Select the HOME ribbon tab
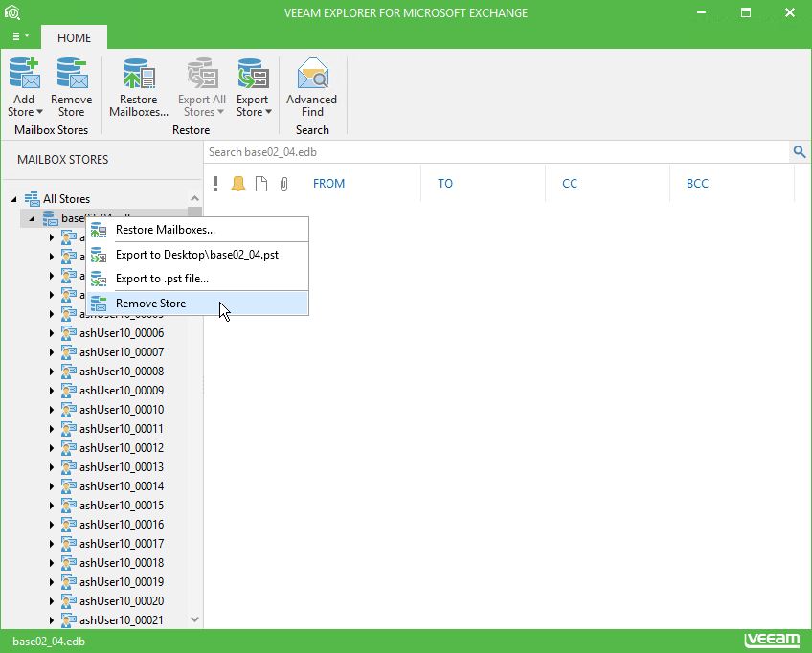The width and height of the screenshot is (812, 653). tap(74, 37)
